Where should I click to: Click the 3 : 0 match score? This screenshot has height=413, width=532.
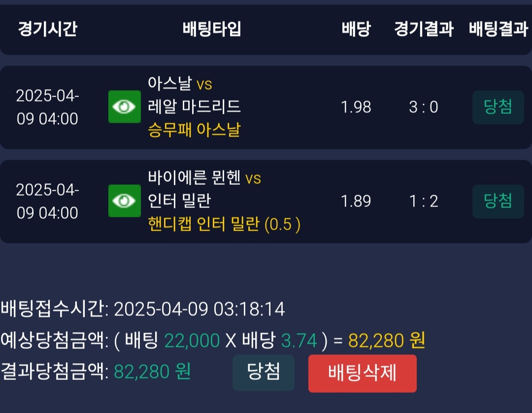(x=424, y=107)
